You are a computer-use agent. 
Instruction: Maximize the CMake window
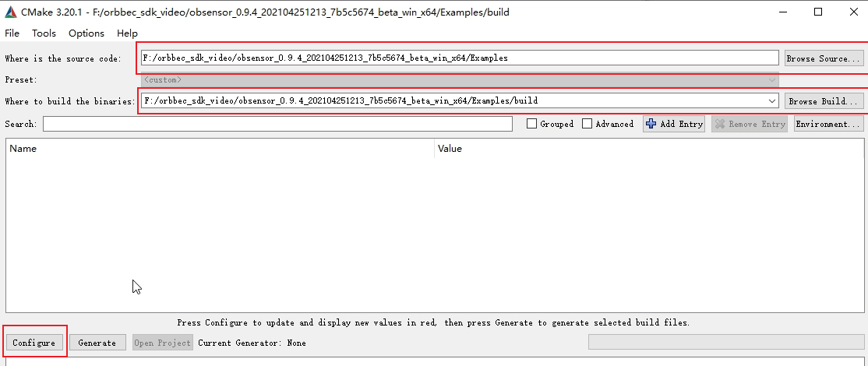(x=817, y=12)
